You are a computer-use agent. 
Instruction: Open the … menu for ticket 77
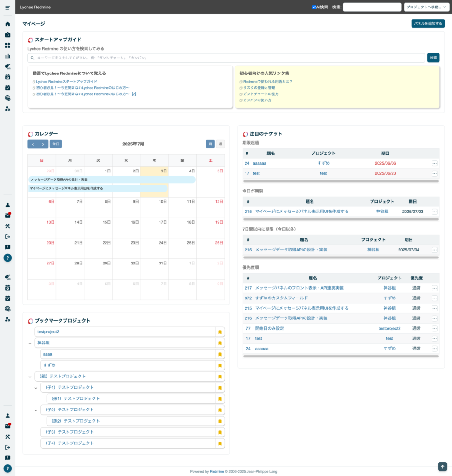[x=434, y=329]
